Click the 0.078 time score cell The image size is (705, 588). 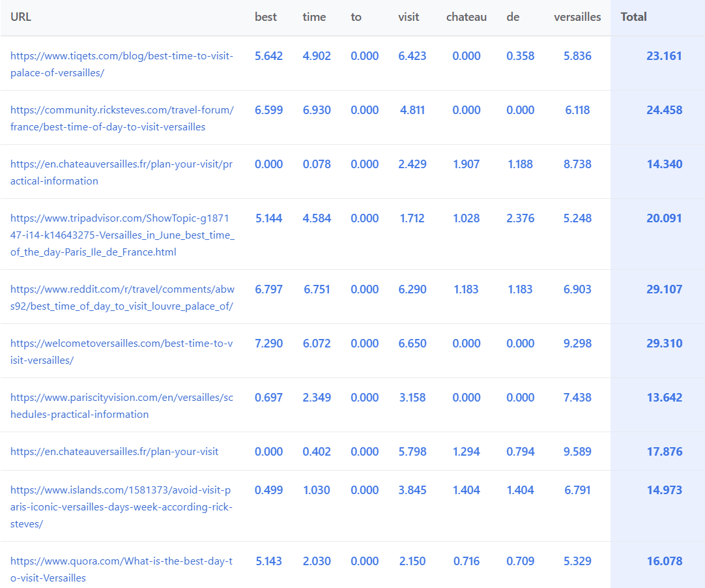[317, 164]
